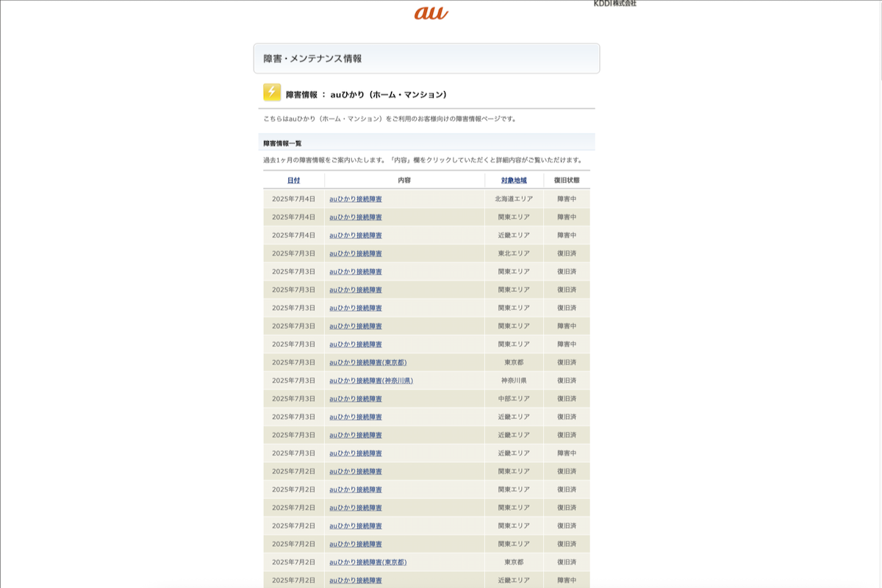Click the 過去1ヶ月の障害情報 instruction sentence
The image size is (882, 588).
coord(424,160)
